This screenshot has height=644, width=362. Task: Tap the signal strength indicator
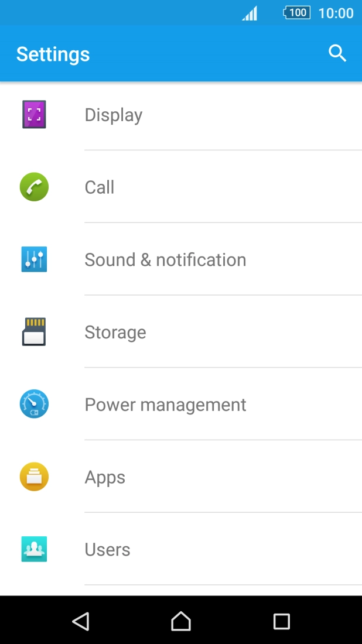[249, 13]
